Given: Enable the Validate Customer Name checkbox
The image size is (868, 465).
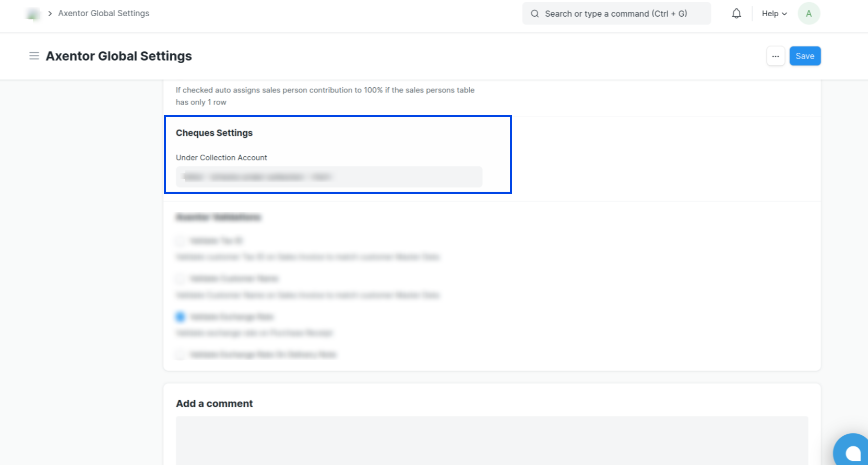Looking at the screenshot, I should (180, 278).
